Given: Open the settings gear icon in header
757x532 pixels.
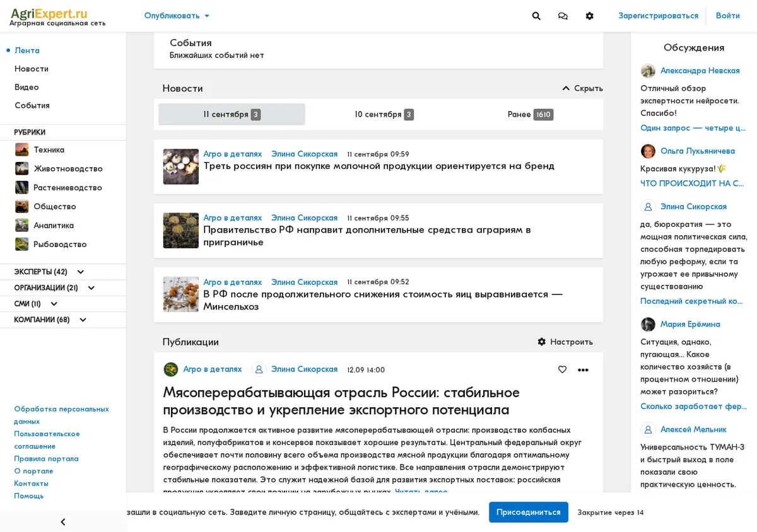Looking at the screenshot, I should pyautogui.click(x=589, y=16).
